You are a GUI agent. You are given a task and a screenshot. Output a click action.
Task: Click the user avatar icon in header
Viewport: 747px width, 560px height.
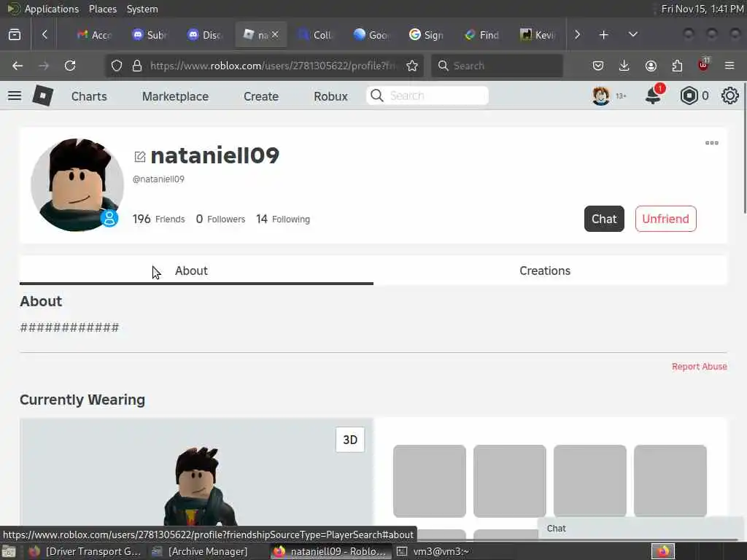[601, 96]
